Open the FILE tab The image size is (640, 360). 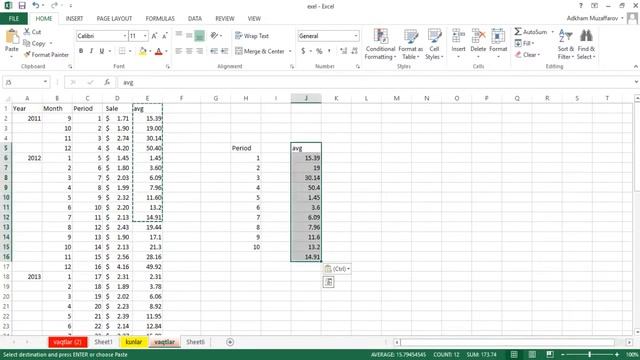[13, 18]
